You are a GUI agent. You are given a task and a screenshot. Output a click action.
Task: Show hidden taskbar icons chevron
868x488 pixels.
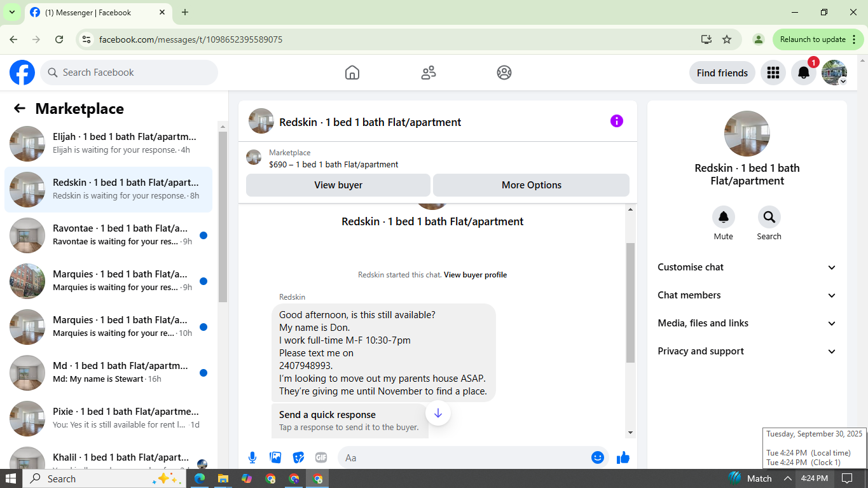[x=787, y=478]
